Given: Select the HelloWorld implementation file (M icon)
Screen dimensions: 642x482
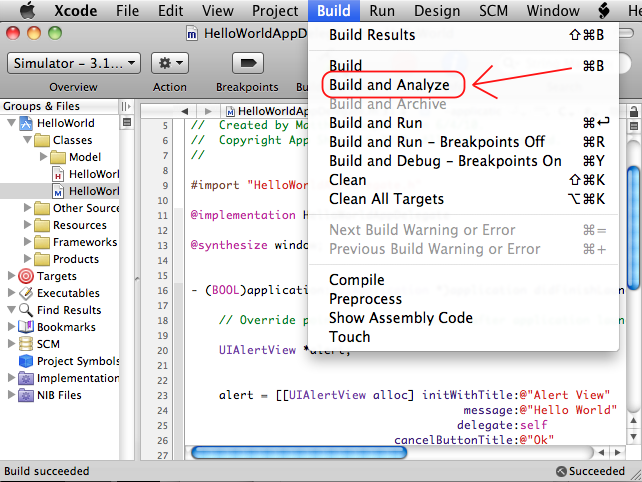Looking at the screenshot, I should pyautogui.click(x=58, y=191).
